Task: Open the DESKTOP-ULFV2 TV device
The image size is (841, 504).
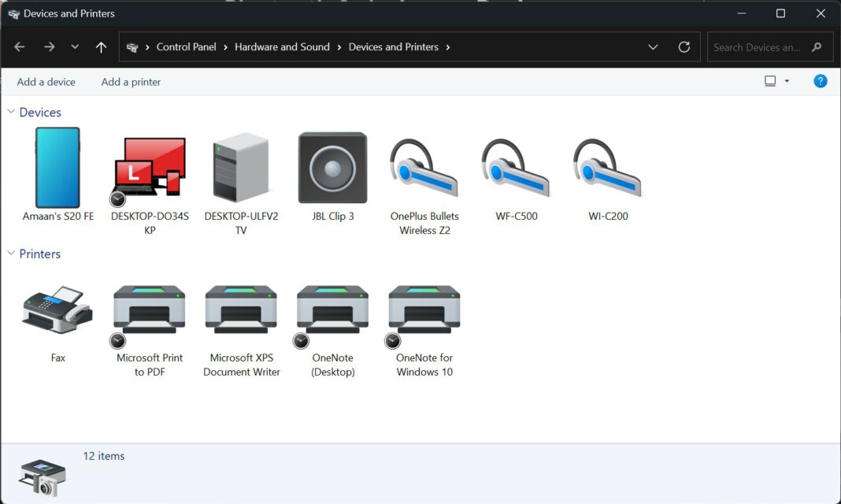Action: (241, 167)
